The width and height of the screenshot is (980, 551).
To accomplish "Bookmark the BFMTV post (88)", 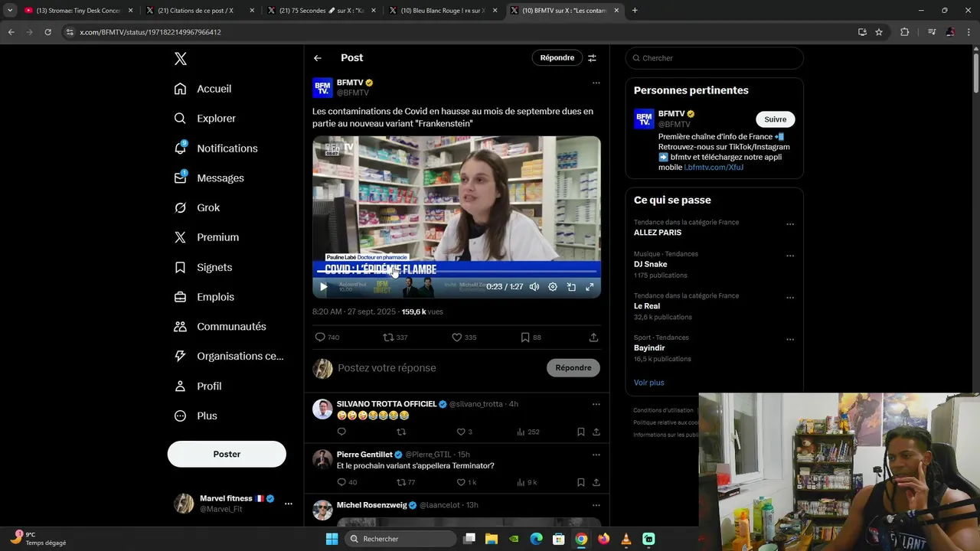I will coord(531,337).
